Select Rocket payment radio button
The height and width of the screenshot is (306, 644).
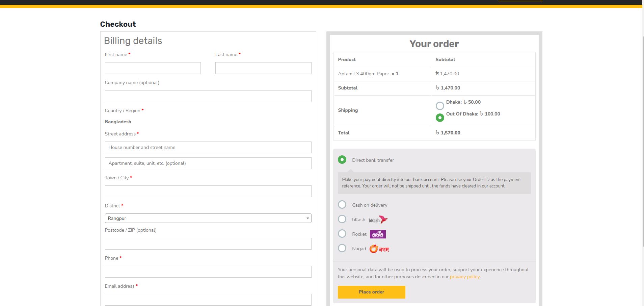tap(342, 234)
